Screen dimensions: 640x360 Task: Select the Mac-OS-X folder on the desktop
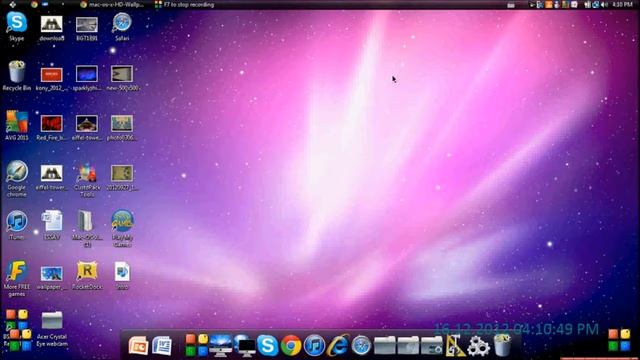click(87, 229)
